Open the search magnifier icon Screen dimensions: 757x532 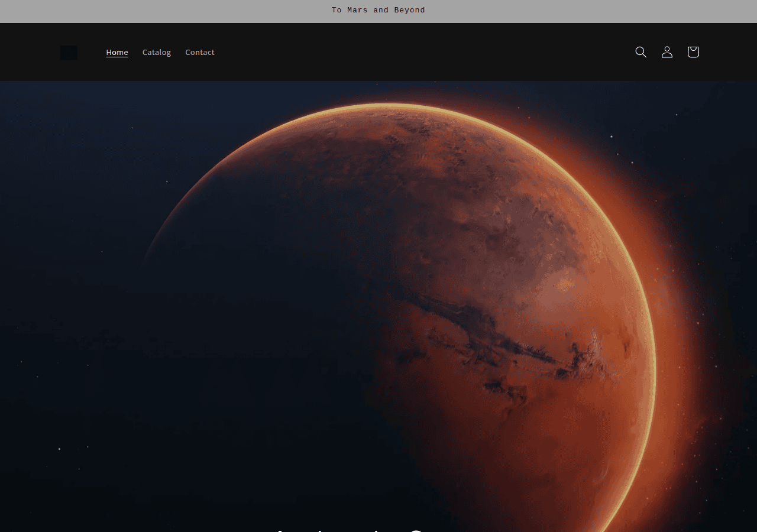[x=641, y=52]
